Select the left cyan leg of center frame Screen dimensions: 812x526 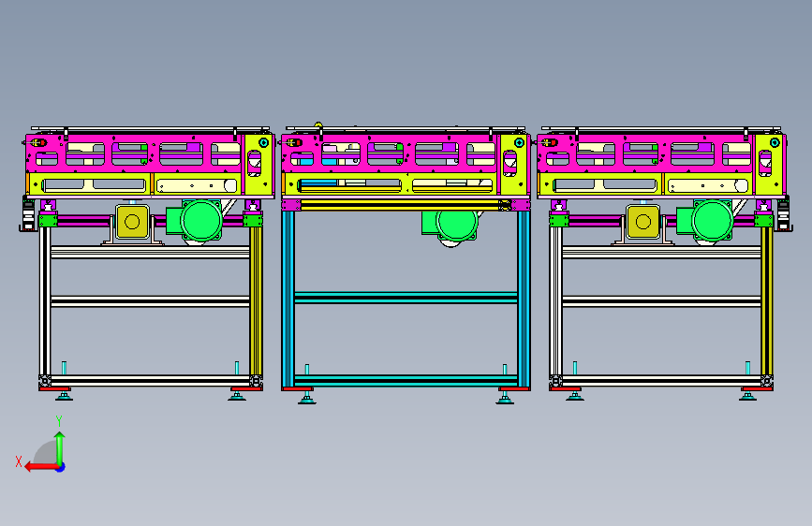tap(288, 299)
